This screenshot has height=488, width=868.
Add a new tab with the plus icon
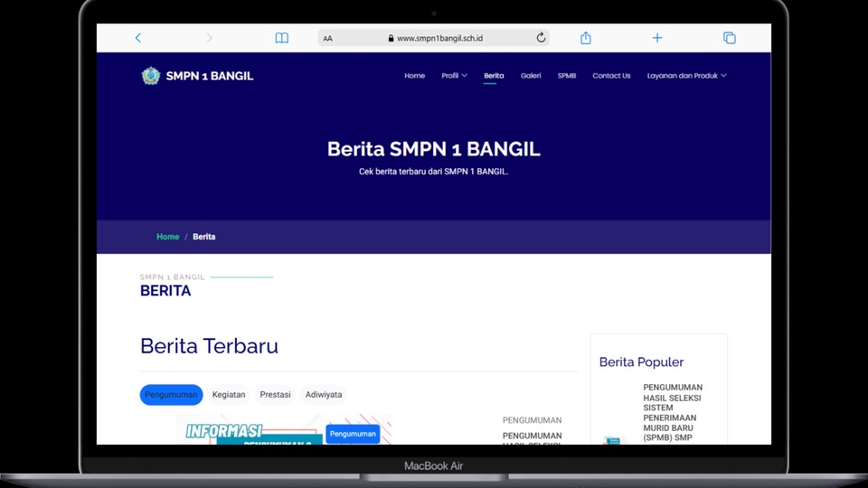(657, 38)
